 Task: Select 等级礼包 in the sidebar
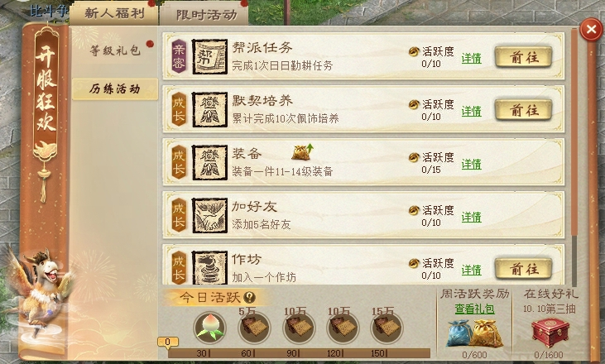pyautogui.click(x=114, y=50)
